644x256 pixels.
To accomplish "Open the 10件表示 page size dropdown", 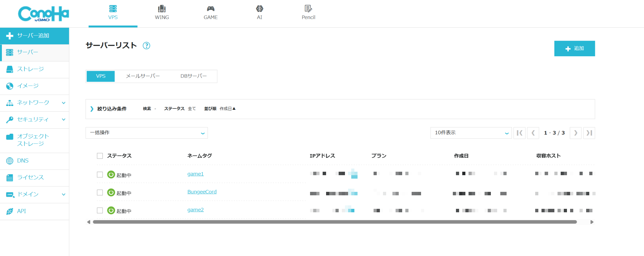I will coord(471,133).
